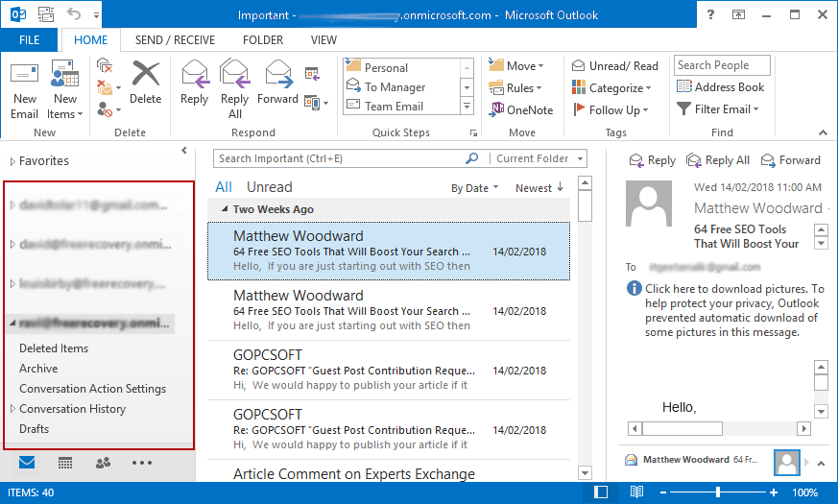This screenshot has height=504, width=838.
Task: Click the Search Important input box
Action: pos(342,158)
